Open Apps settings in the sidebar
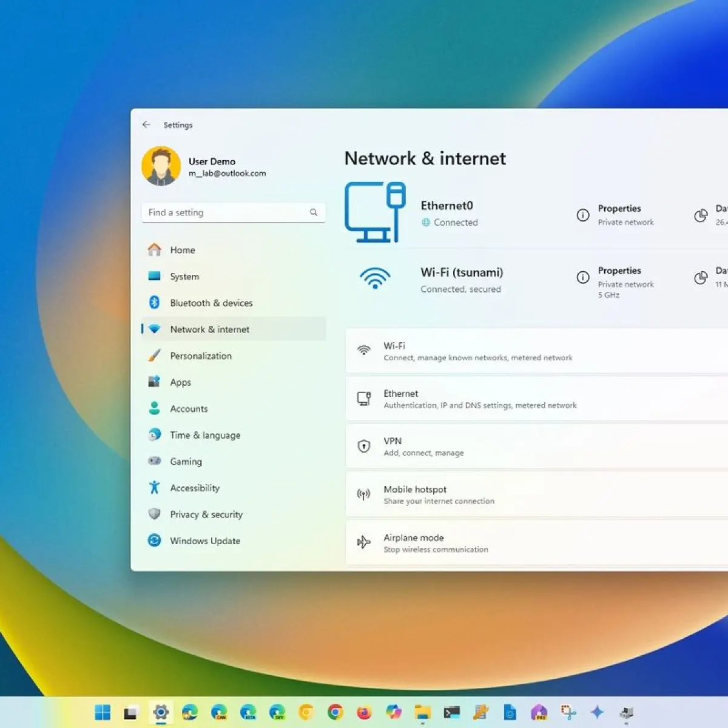728x728 pixels. pyautogui.click(x=234, y=382)
